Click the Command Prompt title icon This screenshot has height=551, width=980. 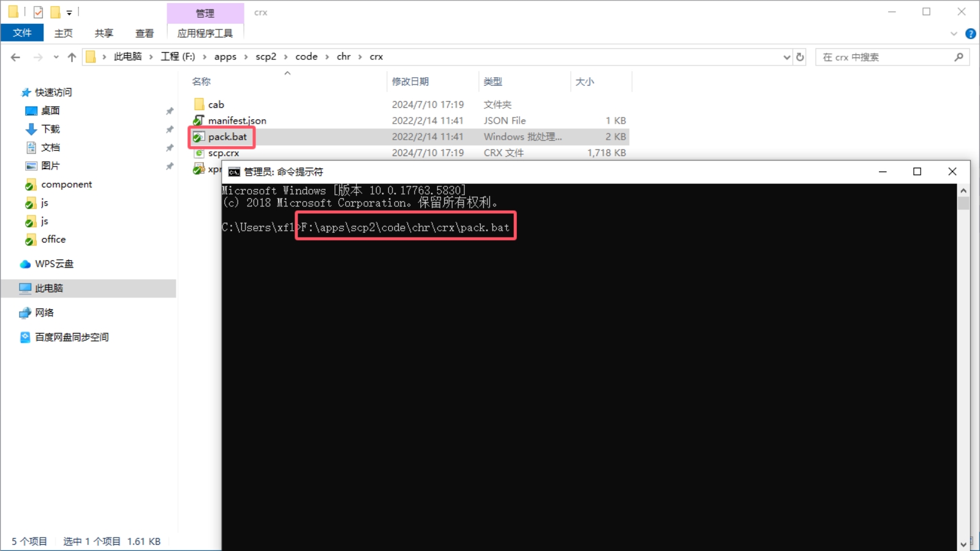click(234, 172)
